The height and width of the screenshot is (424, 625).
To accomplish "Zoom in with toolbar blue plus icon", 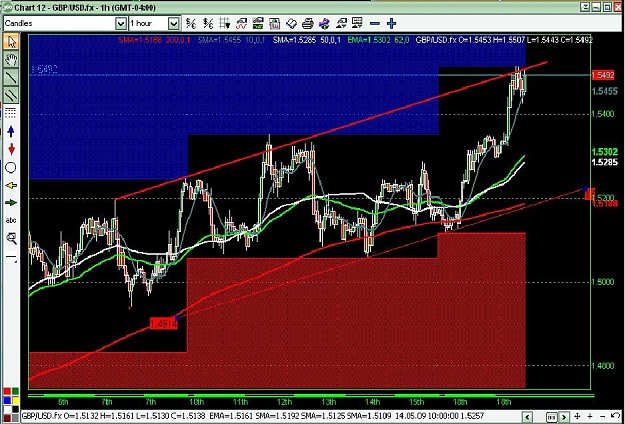I will coord(391,24).
